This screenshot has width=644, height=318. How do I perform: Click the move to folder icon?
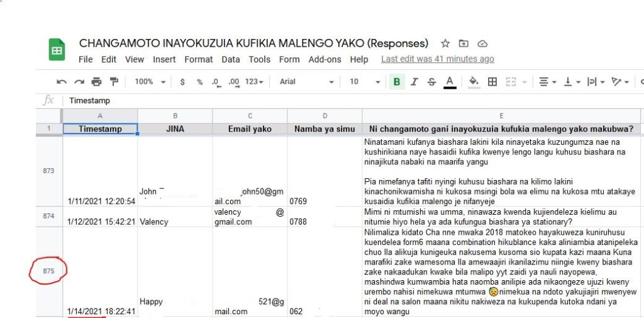pyautogui.click(x=464, y=43)
